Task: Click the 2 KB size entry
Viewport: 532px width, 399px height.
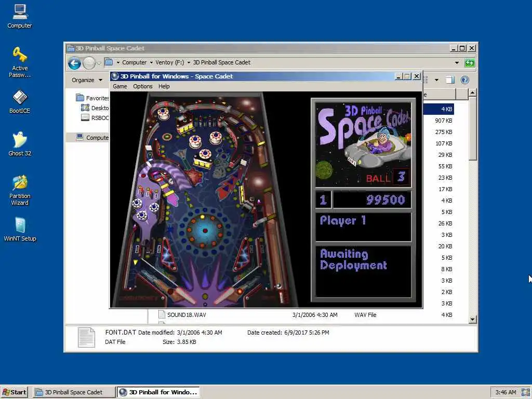Action: click(x=446, y=292)
